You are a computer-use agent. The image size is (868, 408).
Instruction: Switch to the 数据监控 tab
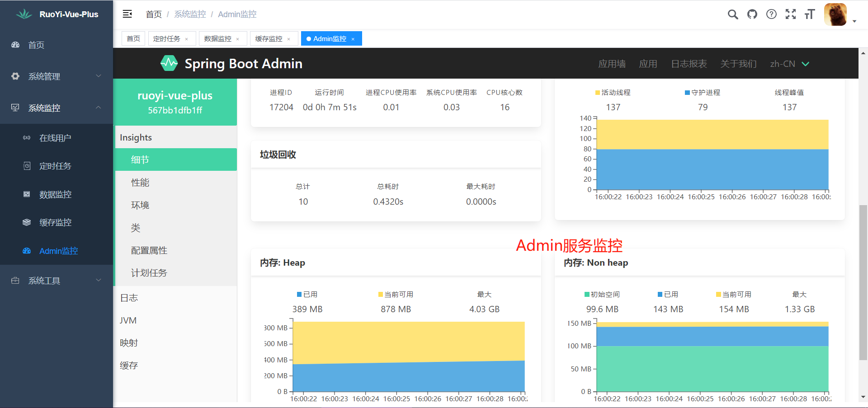[218, 39]
